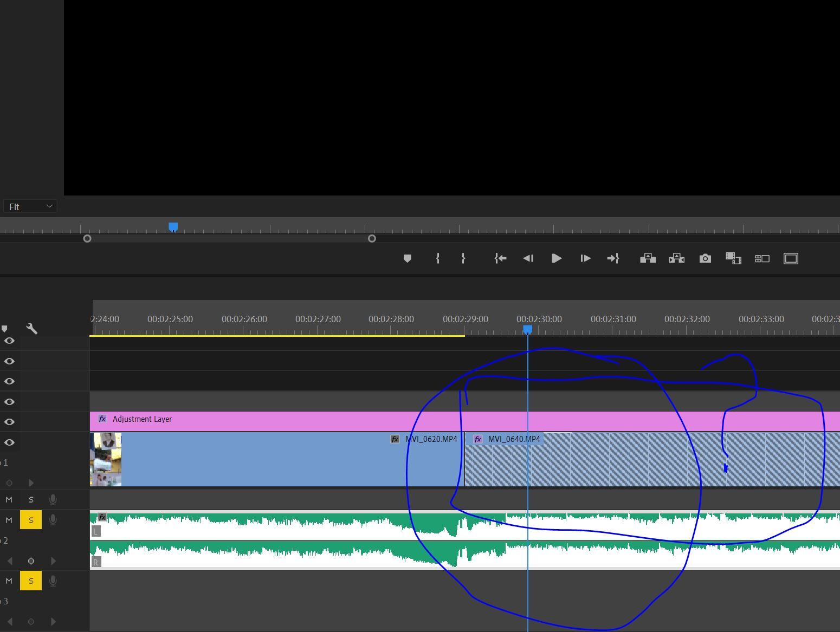Toggle eye for the MVI_0620.MP4 track
The image size is (840, 632).
9,442
